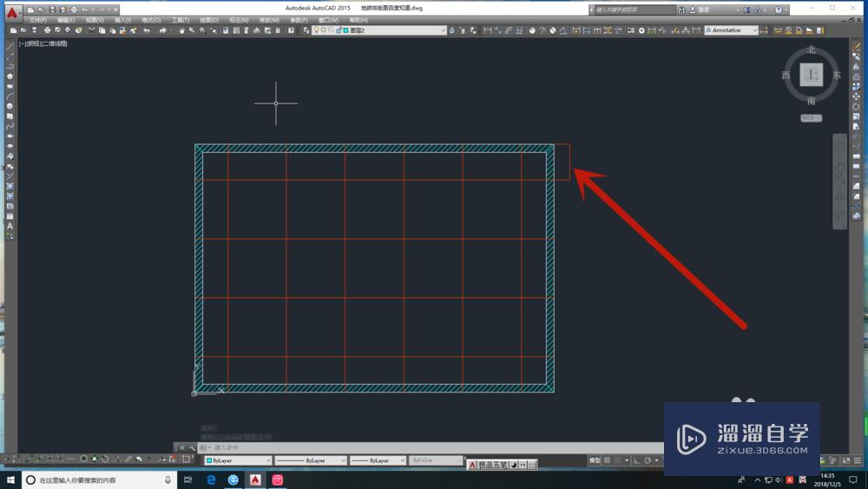This screenshot has width=868, height=489.
Task: Click the Linear dimension icon
Action: click(487, 30)
